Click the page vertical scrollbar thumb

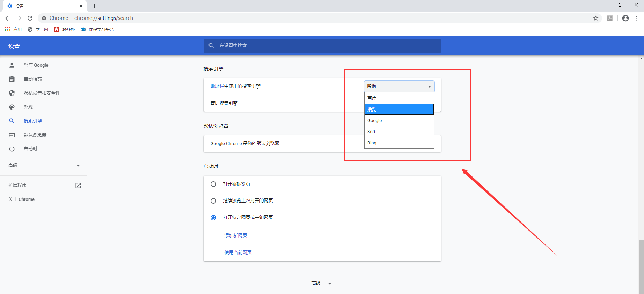641,266
